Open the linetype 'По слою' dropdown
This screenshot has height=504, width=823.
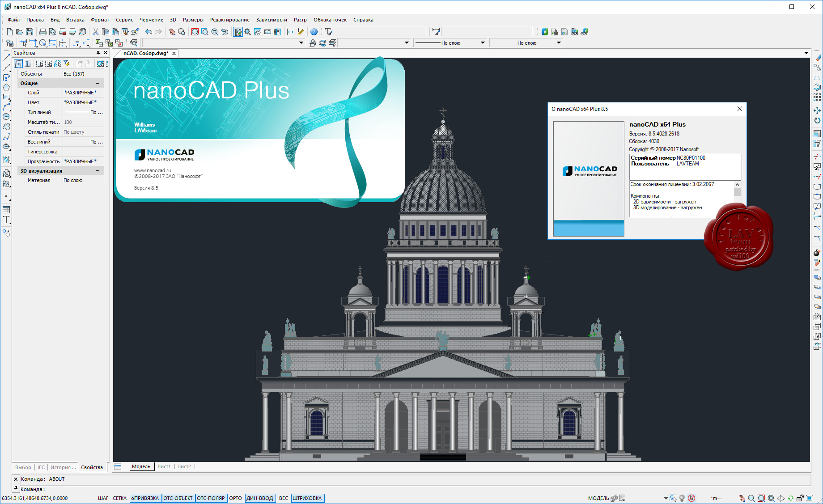(450, 43)
